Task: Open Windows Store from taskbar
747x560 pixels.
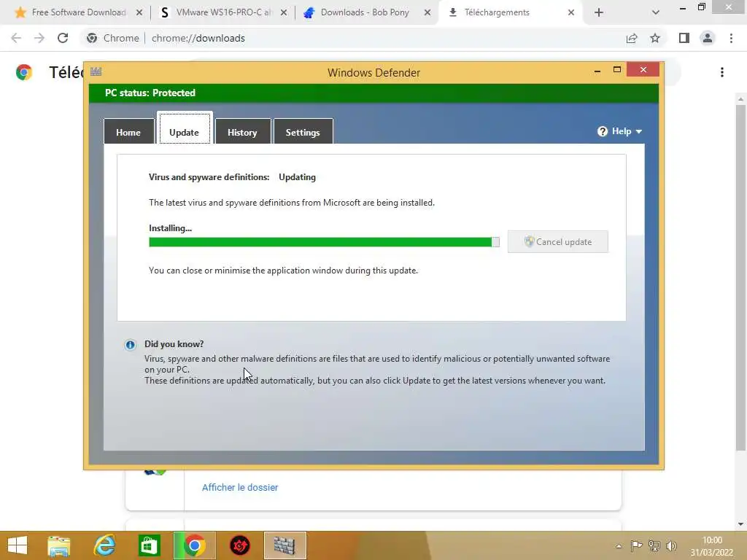Action: point(149,545)
